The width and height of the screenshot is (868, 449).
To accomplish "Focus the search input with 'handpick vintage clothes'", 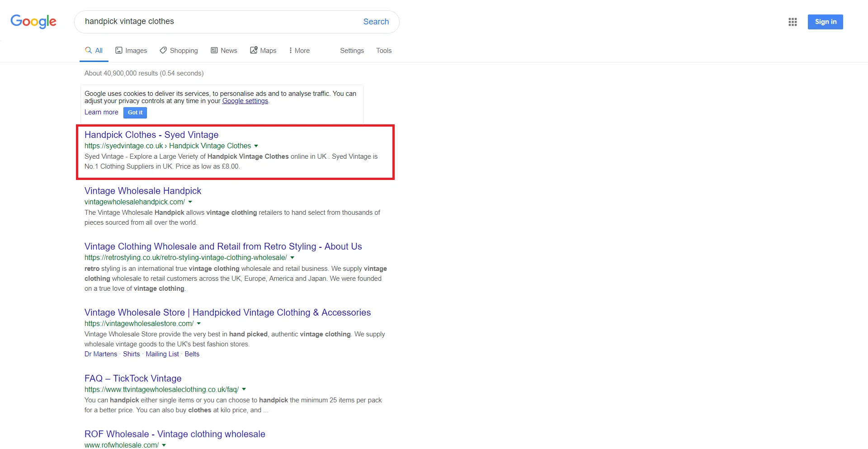I will [219, 22].
